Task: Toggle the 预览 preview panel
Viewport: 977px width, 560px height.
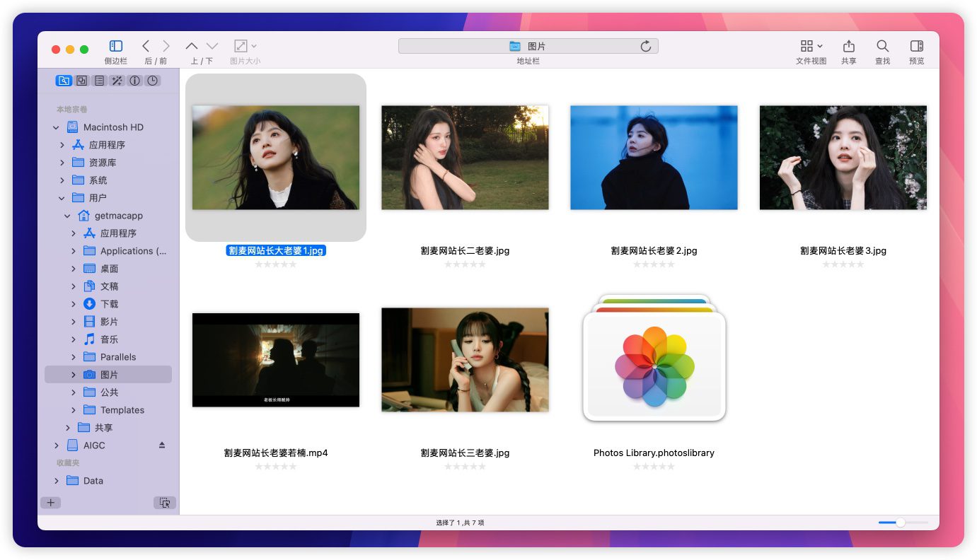Action: coord(916,46)
